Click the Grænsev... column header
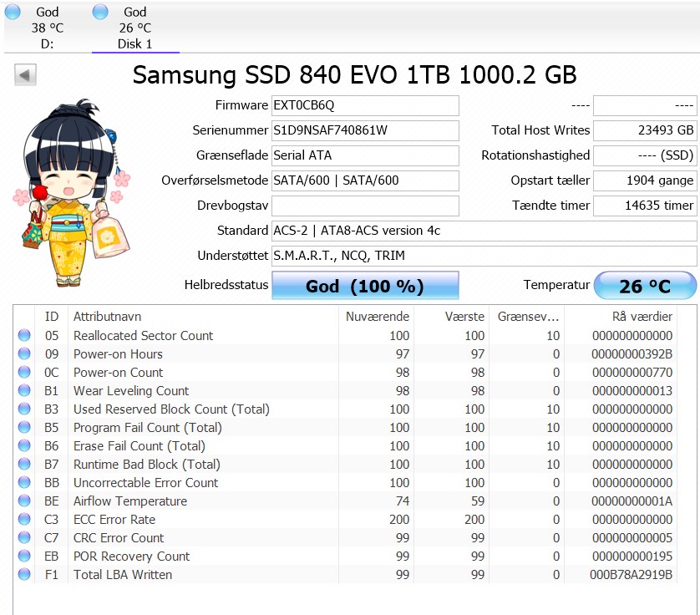 pyautogui.click(x=527, y=317)
